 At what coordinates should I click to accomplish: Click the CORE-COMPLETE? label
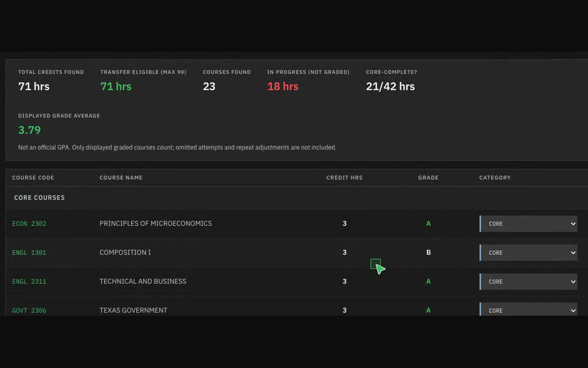(x=392, y=72)
